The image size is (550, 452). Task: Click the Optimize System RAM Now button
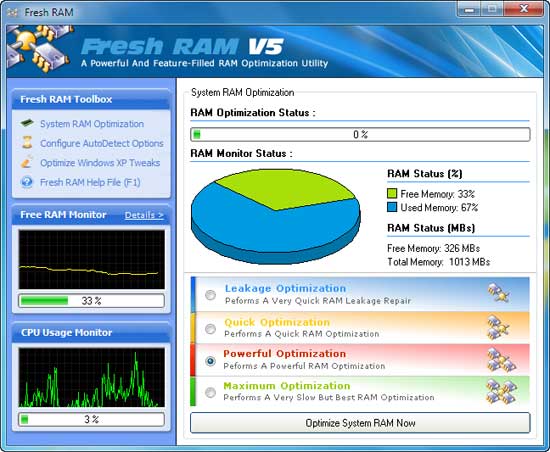360,423
